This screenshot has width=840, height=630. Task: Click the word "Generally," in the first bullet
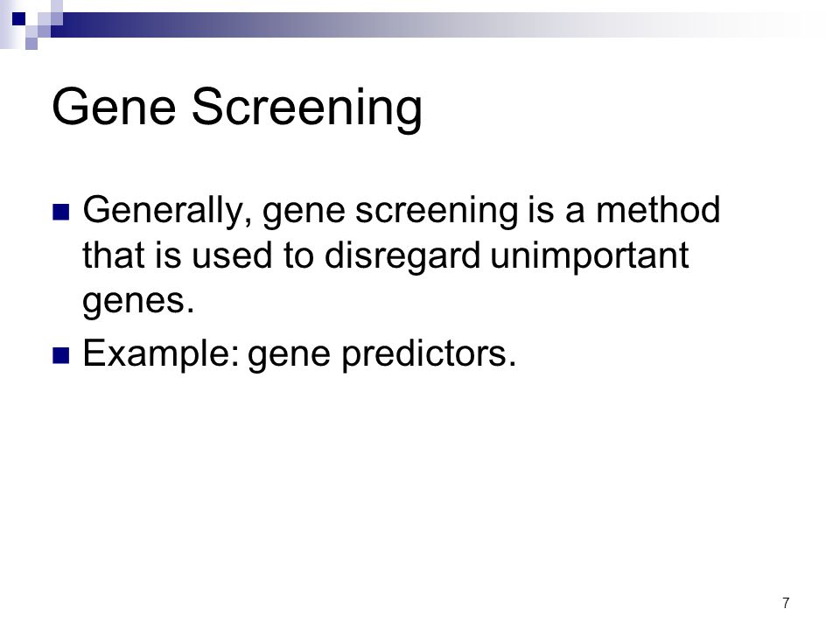(x=168, y=211)
